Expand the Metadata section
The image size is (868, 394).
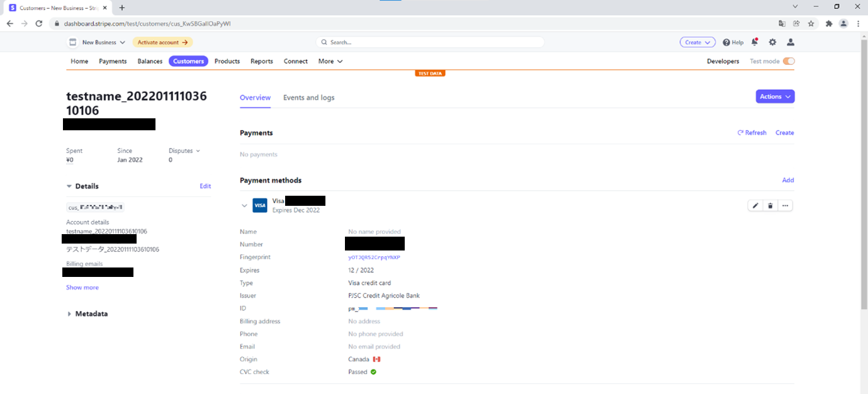coord(69,314)
